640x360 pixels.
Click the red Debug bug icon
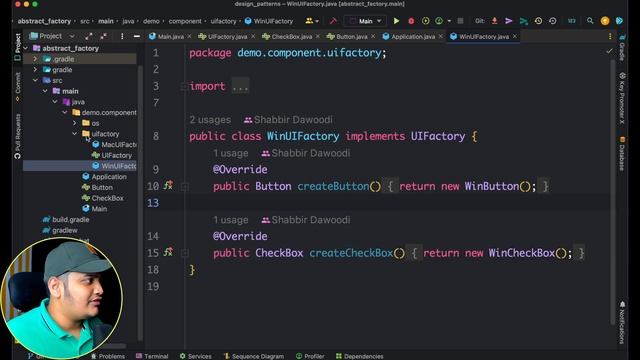411,21
